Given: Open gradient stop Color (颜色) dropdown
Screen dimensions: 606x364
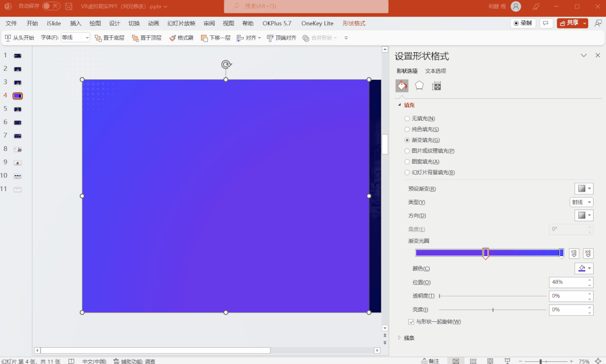Looking at the screenshot, I should (584, 268).
